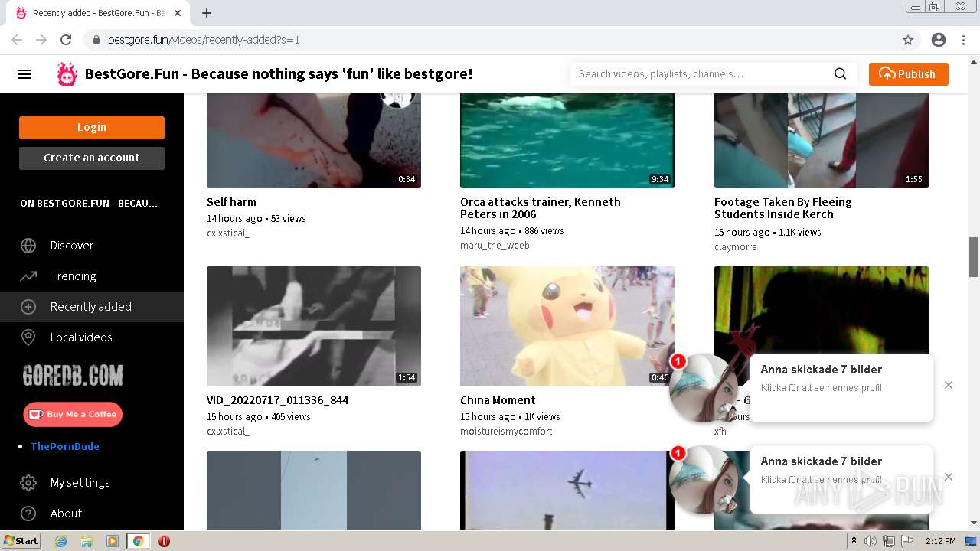Open the Local videos pin icon

click(28, 337)
